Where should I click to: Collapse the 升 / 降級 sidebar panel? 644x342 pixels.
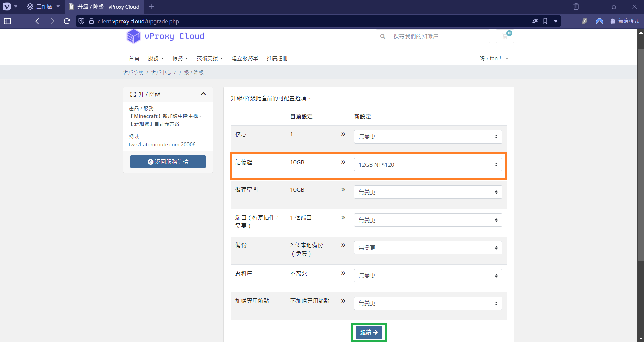203,94
